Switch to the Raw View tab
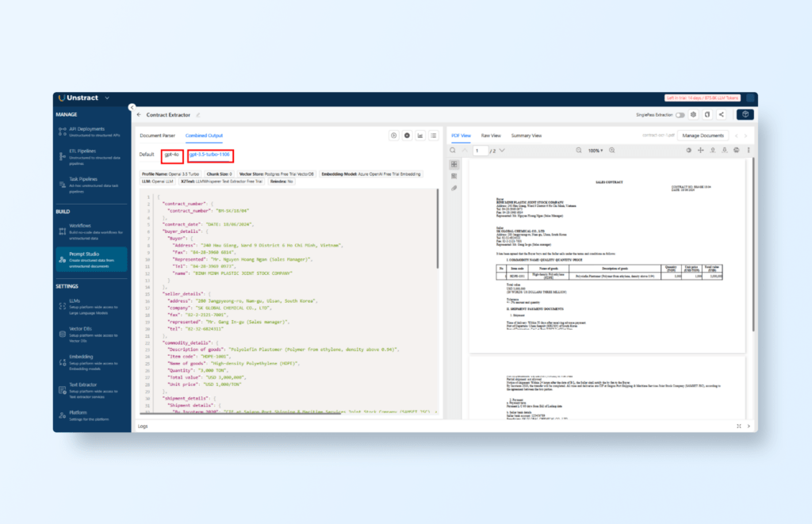The width and height of the screenshot is (812, 524). click(x=491, y=136)
